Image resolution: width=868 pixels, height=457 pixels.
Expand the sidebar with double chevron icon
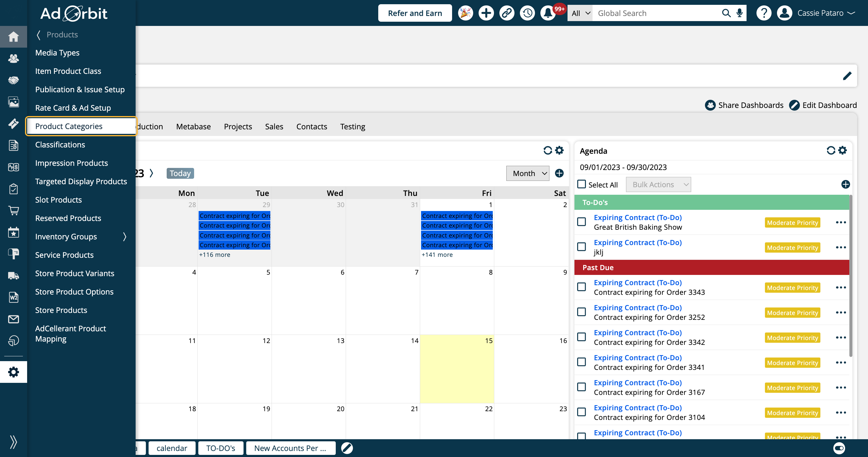(14, 442)
